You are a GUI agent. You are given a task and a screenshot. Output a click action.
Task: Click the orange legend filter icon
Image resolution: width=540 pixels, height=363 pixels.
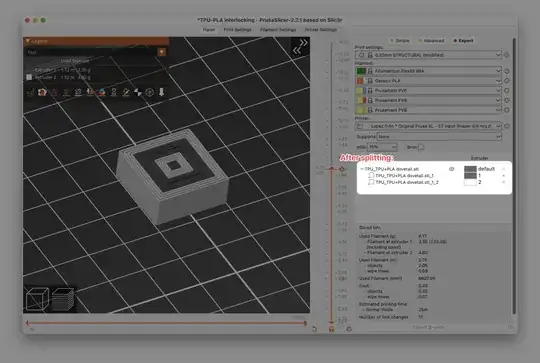click(162, 52)
